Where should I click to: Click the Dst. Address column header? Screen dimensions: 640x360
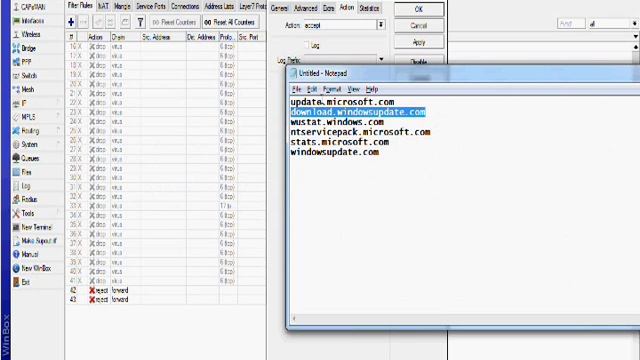point(202,37)
